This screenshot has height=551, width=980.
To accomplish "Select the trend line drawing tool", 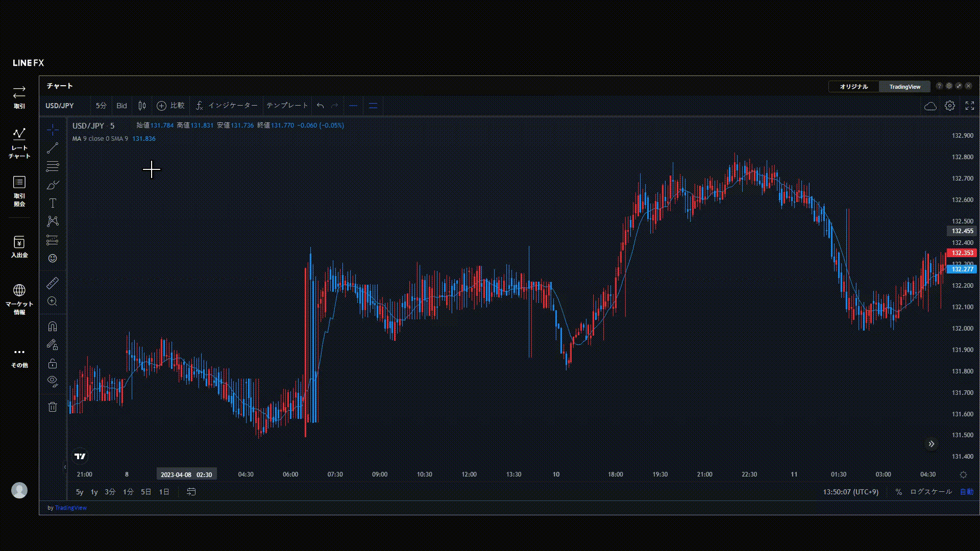I will 53,148.
